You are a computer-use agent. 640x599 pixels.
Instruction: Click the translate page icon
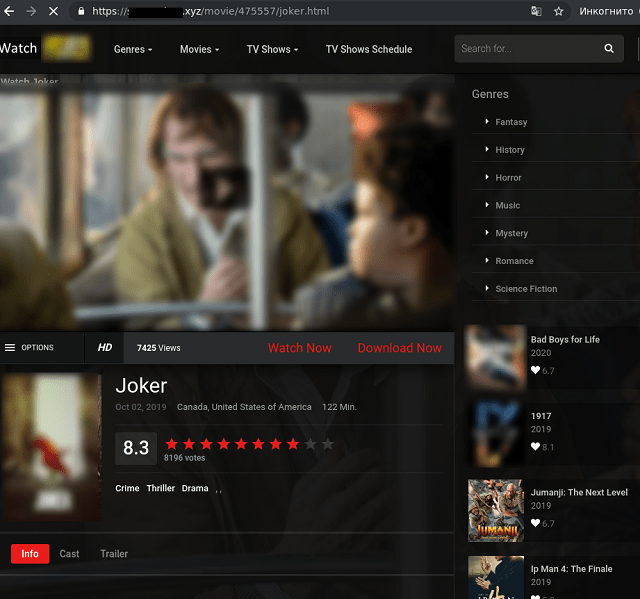coord(536,11)
